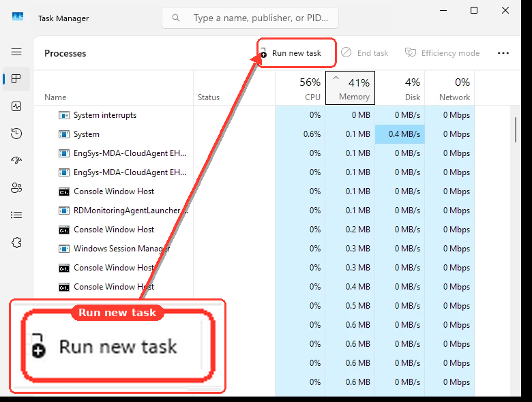Sort processes by the Name column
532x402 pixels.
click(x=113, y=88)
